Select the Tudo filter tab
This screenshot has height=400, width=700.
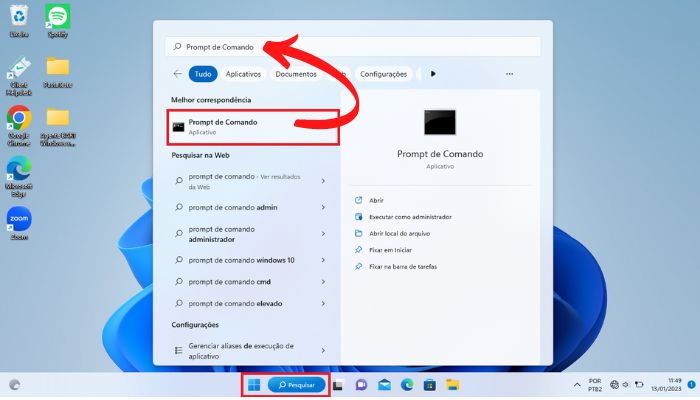coord(203,74)
